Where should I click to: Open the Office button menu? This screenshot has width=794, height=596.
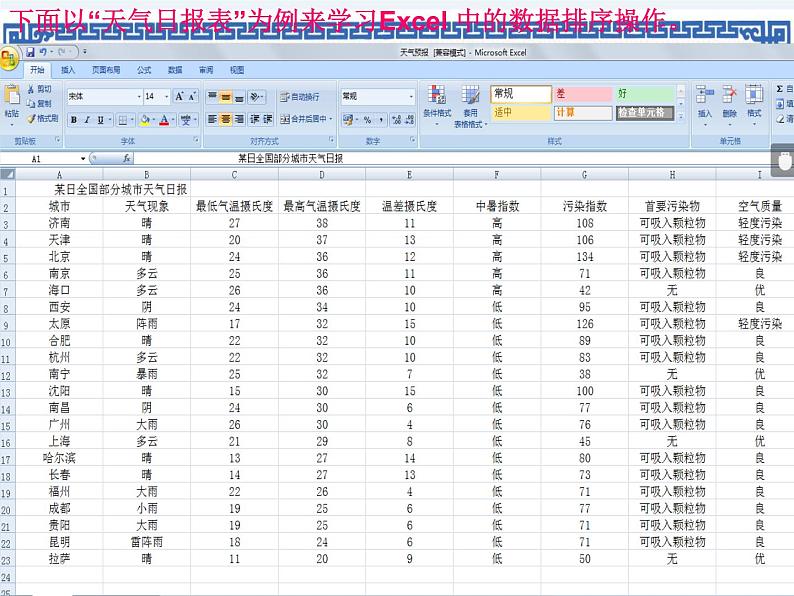pos(9,60)
